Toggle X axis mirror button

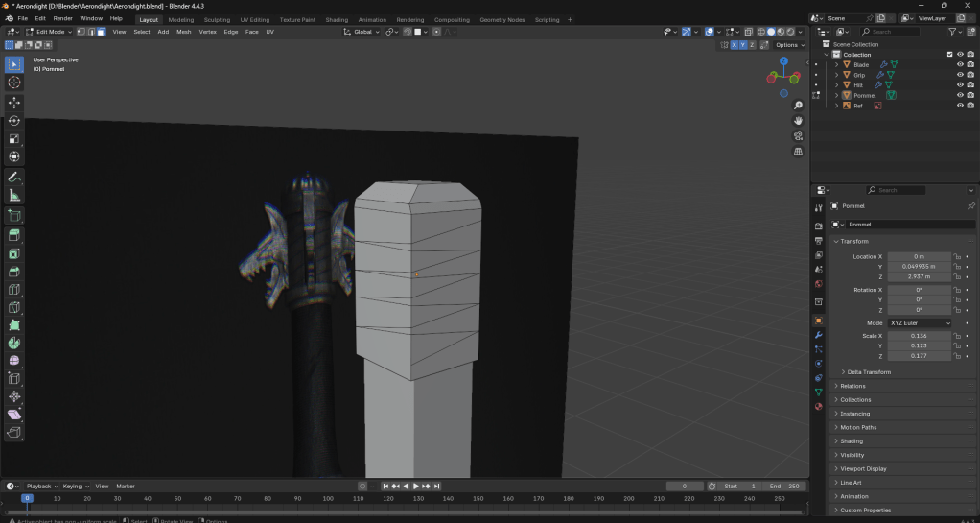coord(735,45)
